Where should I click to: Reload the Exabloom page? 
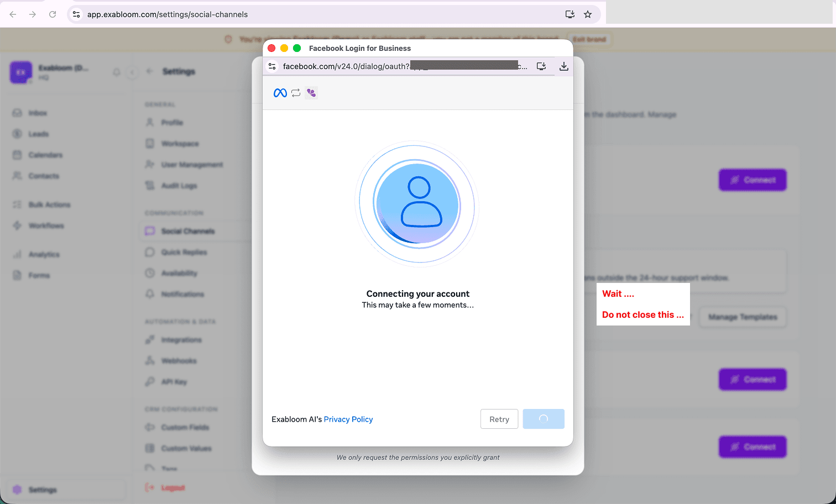53,14
